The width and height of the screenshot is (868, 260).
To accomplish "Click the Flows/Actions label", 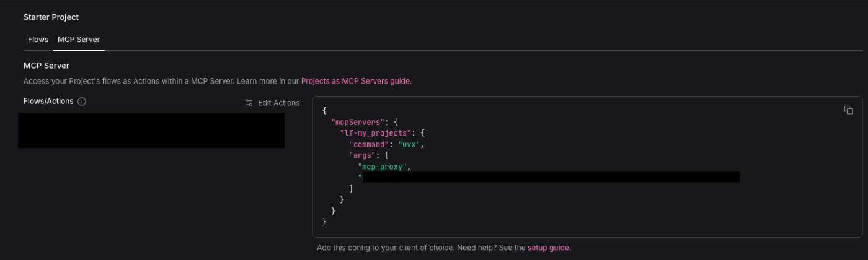I will point(48,101).
